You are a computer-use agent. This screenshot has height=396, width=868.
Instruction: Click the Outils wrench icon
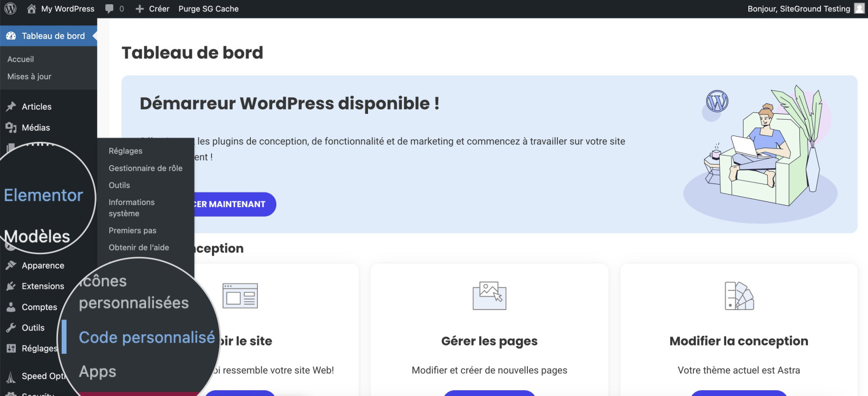(11, 327)
